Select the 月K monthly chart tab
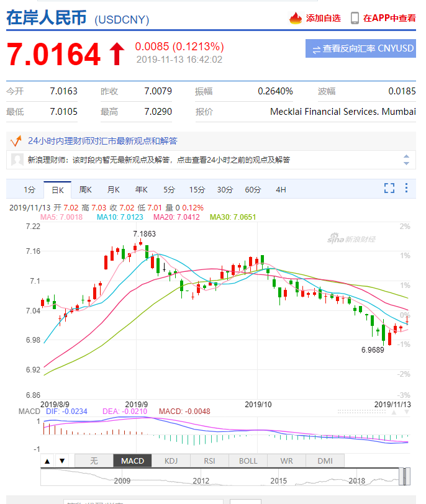This screenshot has height=504, width=426. tap(113, 189)
